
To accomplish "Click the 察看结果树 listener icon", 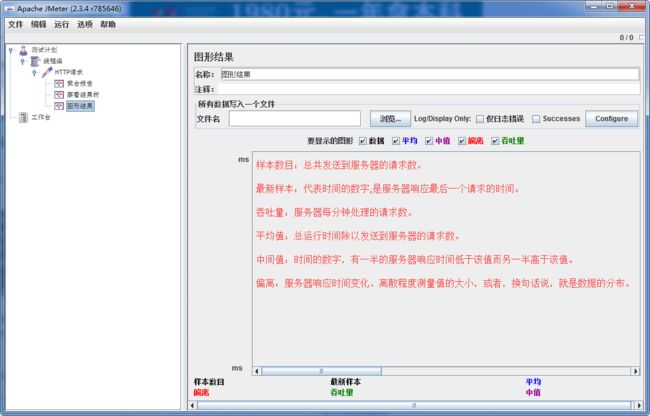I will click(59, 95).
